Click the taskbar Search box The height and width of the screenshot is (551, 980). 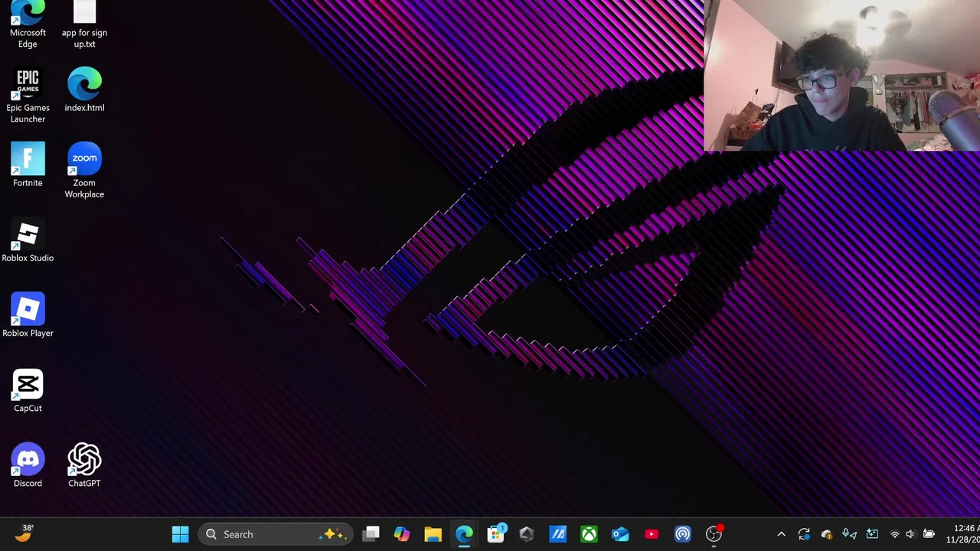(276, 534)
